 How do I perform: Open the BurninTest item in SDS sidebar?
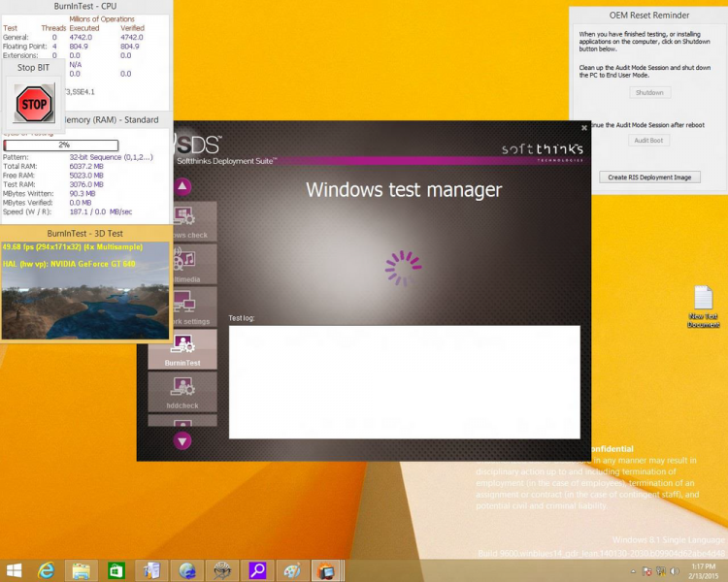click(x=182, y=349)
